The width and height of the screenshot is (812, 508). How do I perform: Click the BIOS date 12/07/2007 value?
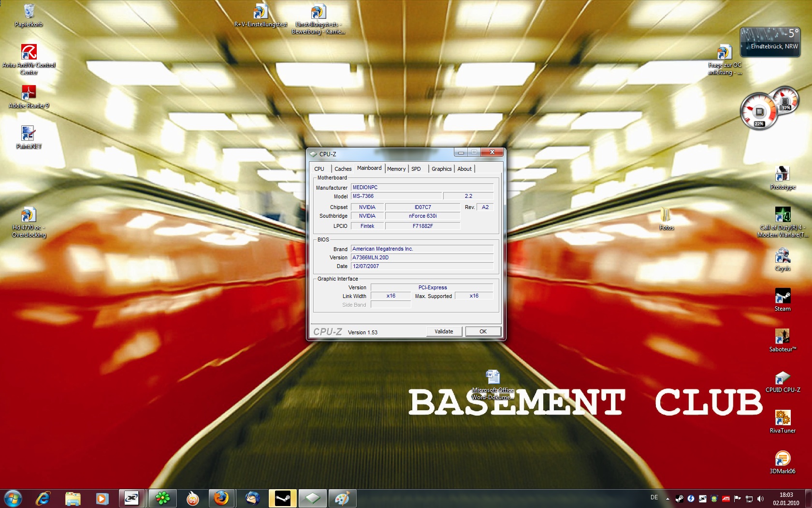(422, 266)
